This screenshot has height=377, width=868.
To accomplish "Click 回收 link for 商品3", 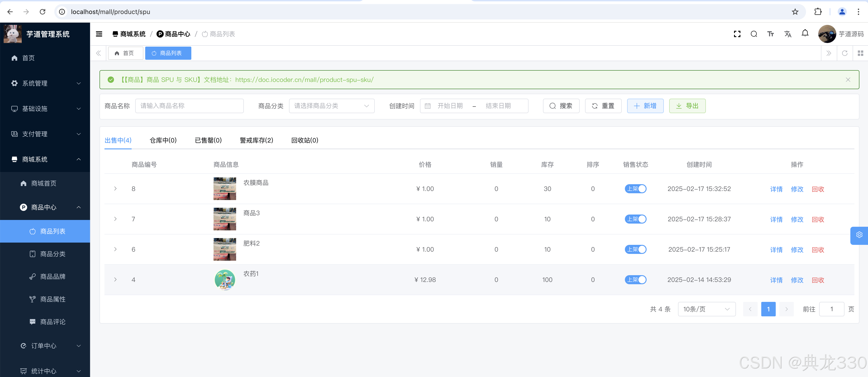I will coord(818,220).
